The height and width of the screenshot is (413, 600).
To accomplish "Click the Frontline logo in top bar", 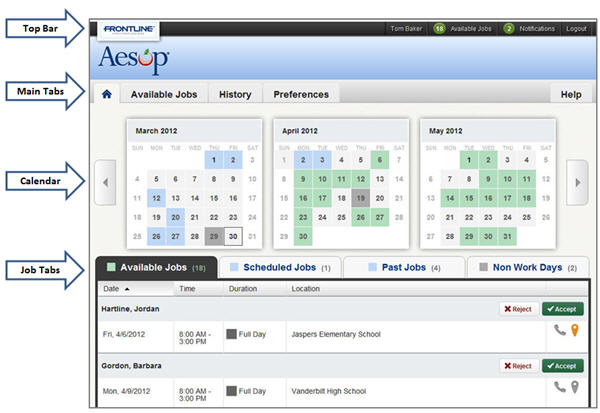I will point(129,29).
